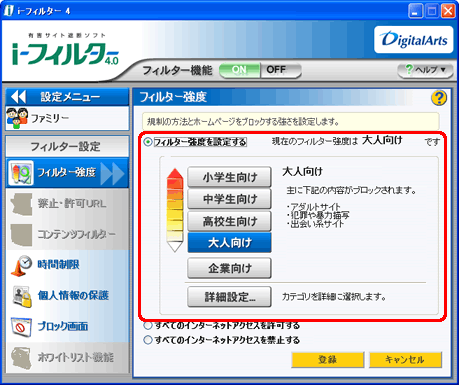Open 詳細設定... category settings
This screenshot has width=459, height=385.
[229, 297]
